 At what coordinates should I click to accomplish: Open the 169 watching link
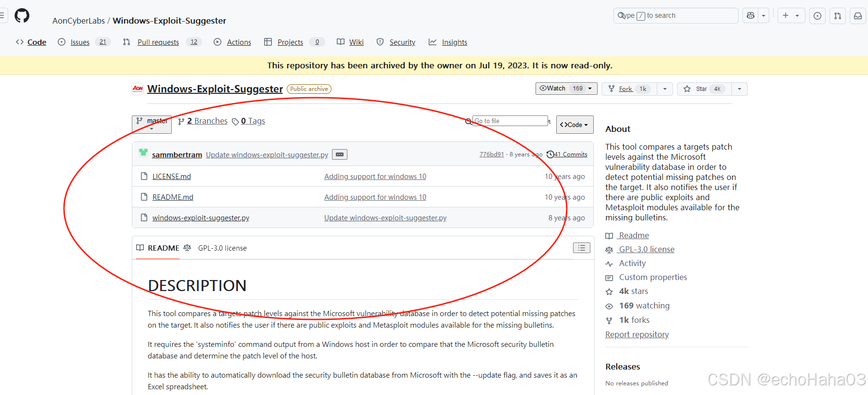point(644,306)
